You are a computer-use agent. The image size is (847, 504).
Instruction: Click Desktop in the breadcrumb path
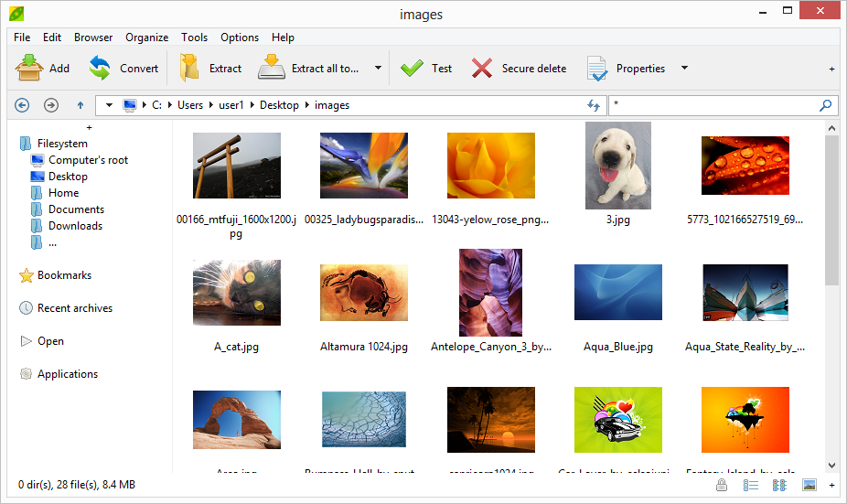pos(279,105)
